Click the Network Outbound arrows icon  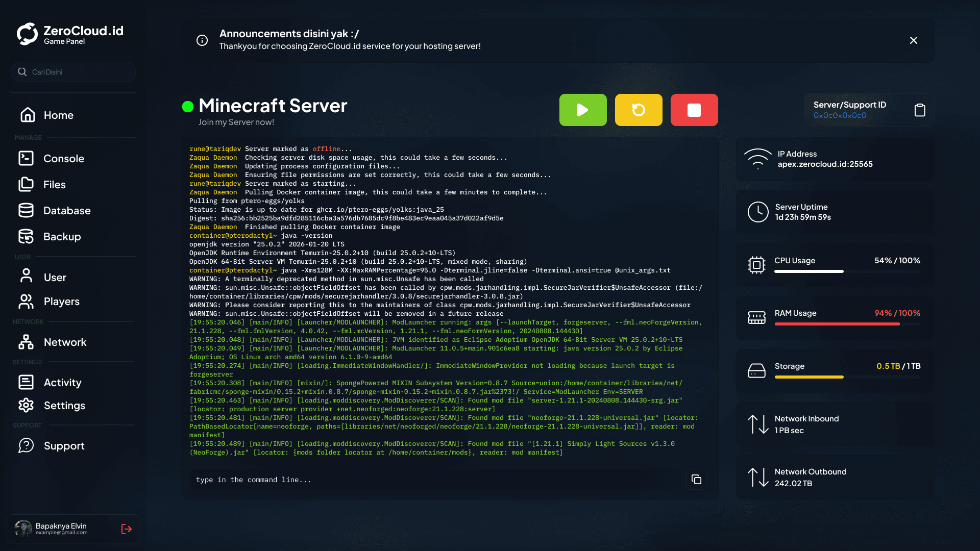tap(758, 477)
